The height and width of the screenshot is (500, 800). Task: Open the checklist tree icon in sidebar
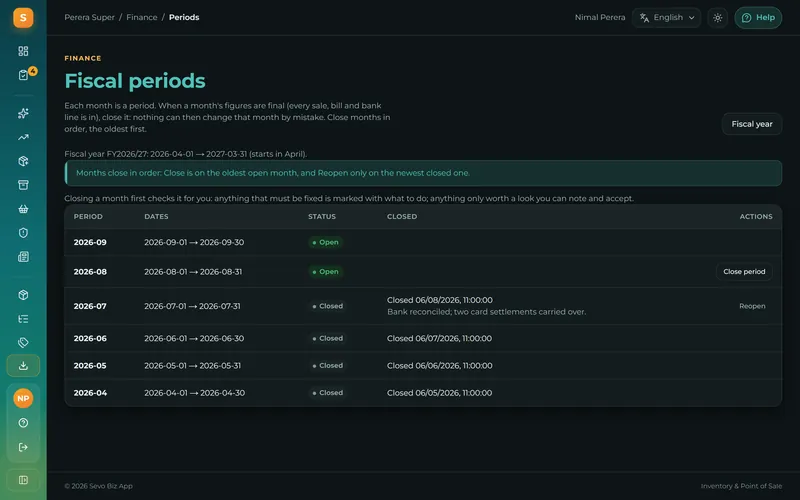[x=23, y=319]
